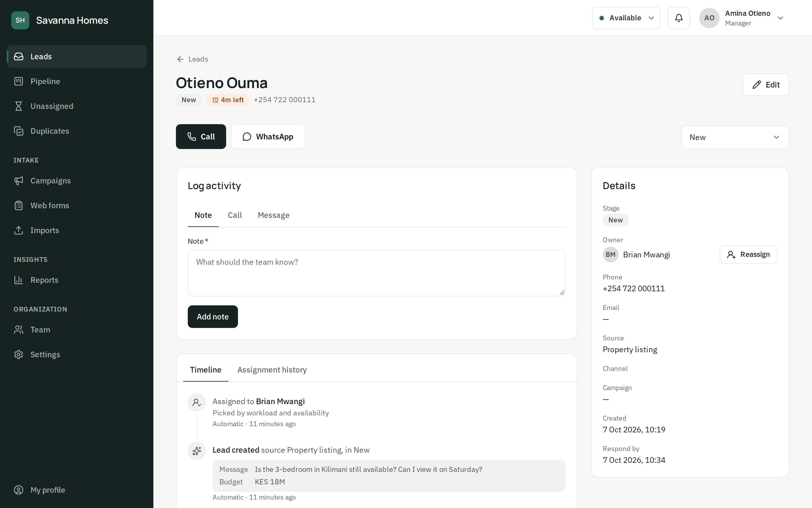Open Campaigns megaphone item

76,181
